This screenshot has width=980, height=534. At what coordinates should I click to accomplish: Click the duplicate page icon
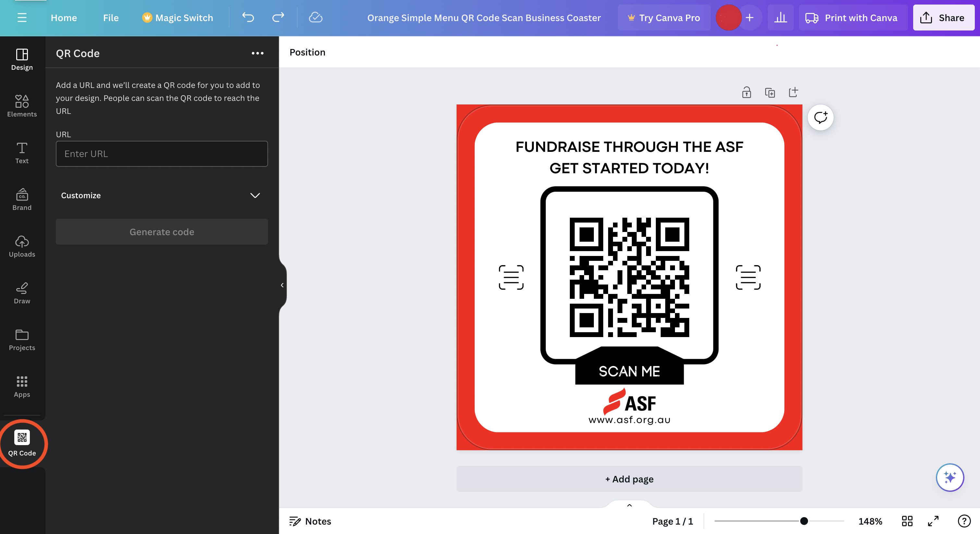click(x=770, y=92)
